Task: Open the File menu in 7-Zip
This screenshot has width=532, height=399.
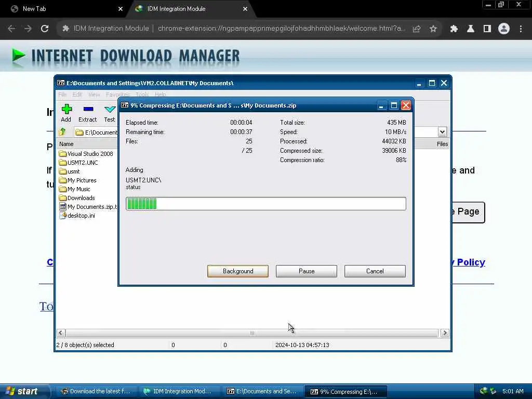Action: 62,95
